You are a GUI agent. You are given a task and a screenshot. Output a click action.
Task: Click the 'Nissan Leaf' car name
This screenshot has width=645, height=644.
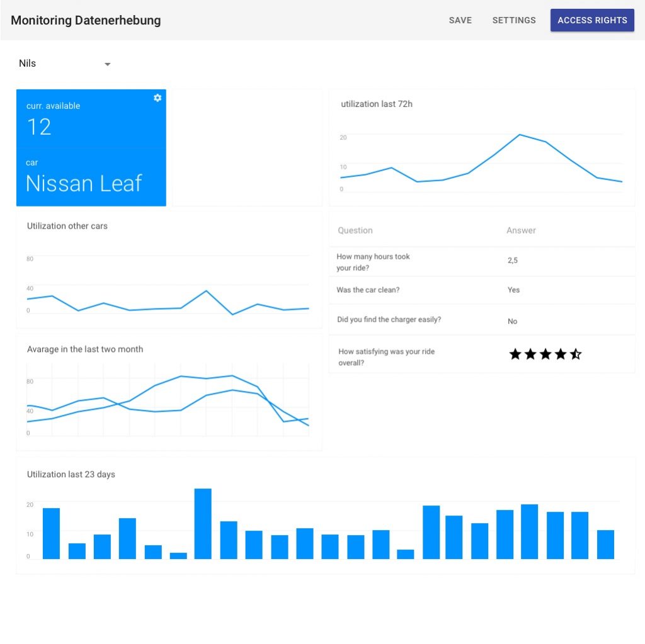(x=84, y=183)
